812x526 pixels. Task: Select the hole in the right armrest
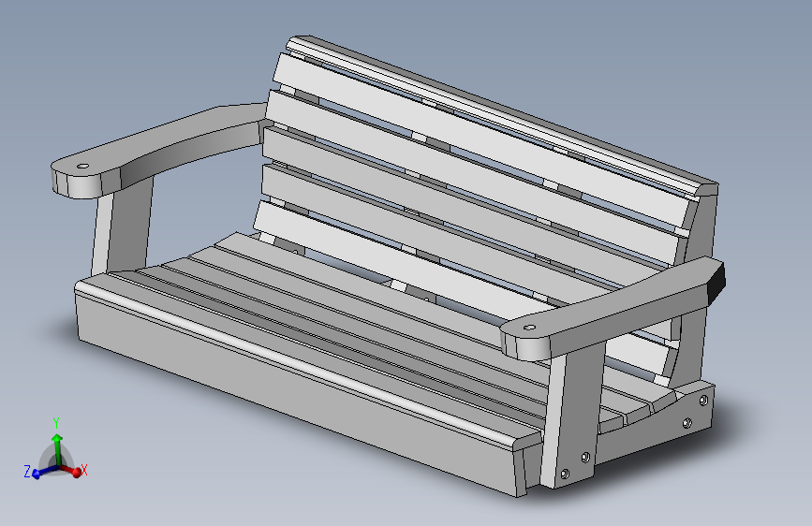529,328
